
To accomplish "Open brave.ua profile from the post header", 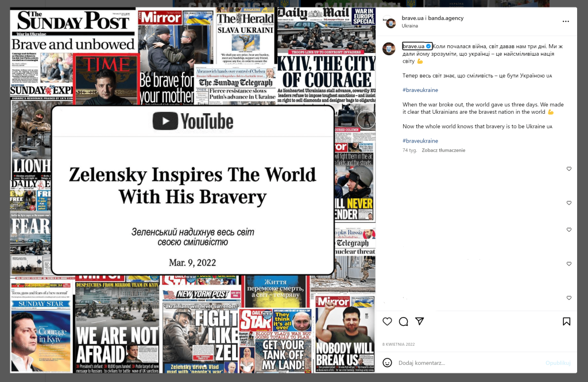I will point(412,18).
